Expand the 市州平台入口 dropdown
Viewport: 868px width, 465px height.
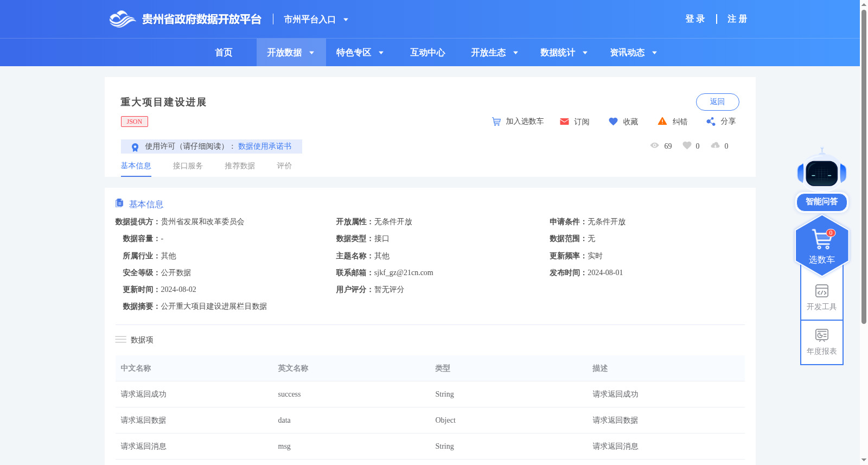346,20
